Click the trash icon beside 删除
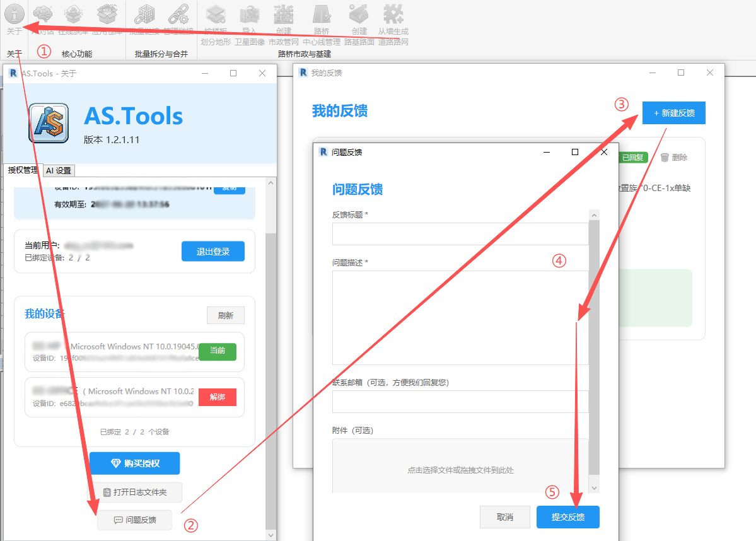 click(x=665, y=157)
